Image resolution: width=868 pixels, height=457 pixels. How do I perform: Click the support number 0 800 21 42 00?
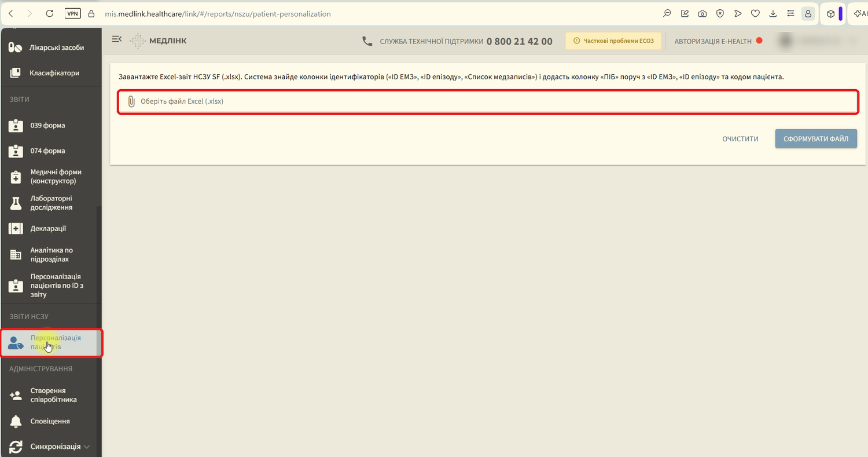[x=520, y=41]
